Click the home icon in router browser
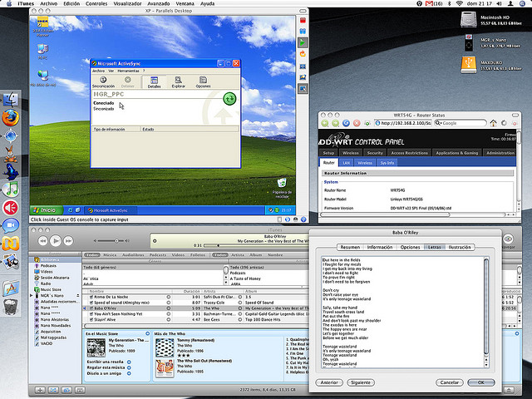 click(x=493, y=123)
